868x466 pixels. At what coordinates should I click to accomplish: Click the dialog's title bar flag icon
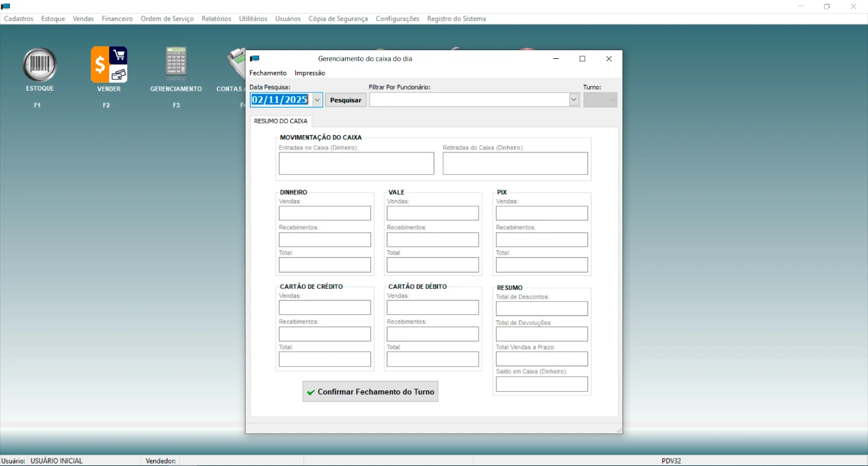coord(254,59)
